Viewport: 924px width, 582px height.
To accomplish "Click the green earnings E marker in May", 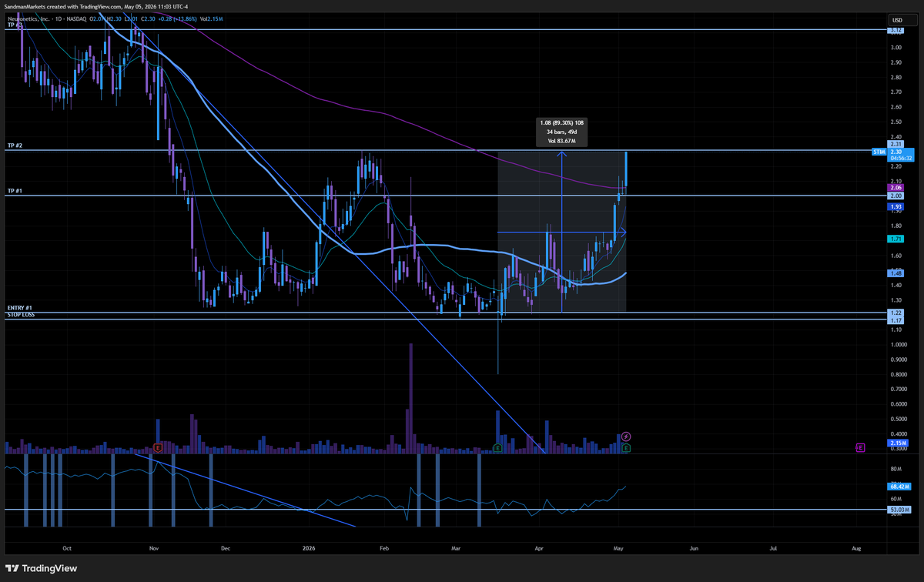I will pyautogui.click(x=626, y=447).
